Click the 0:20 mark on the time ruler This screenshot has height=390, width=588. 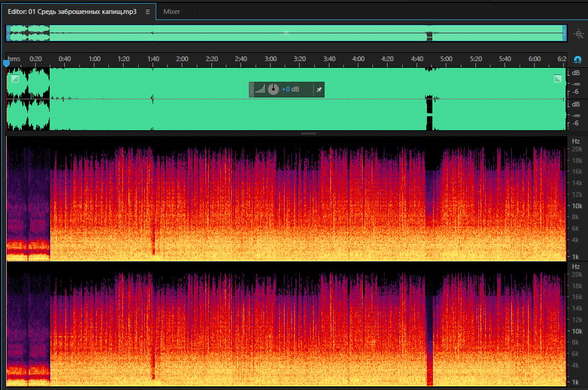[36, 59]
